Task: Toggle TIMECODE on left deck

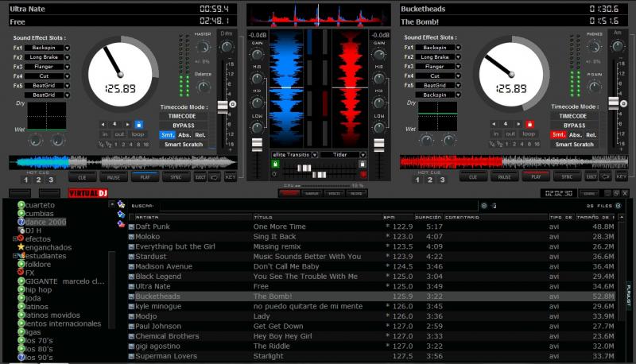Action: coord(183,116)
